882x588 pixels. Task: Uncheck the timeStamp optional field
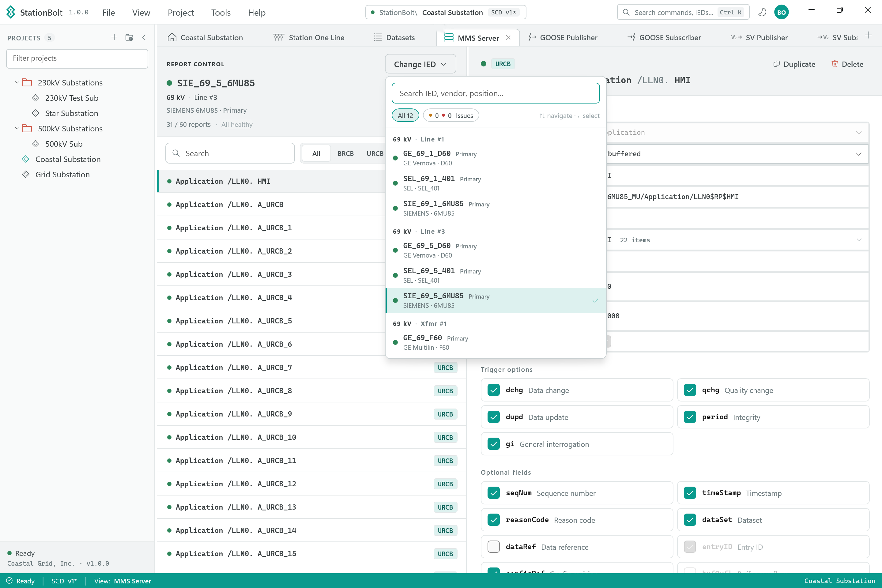[690, 493]
